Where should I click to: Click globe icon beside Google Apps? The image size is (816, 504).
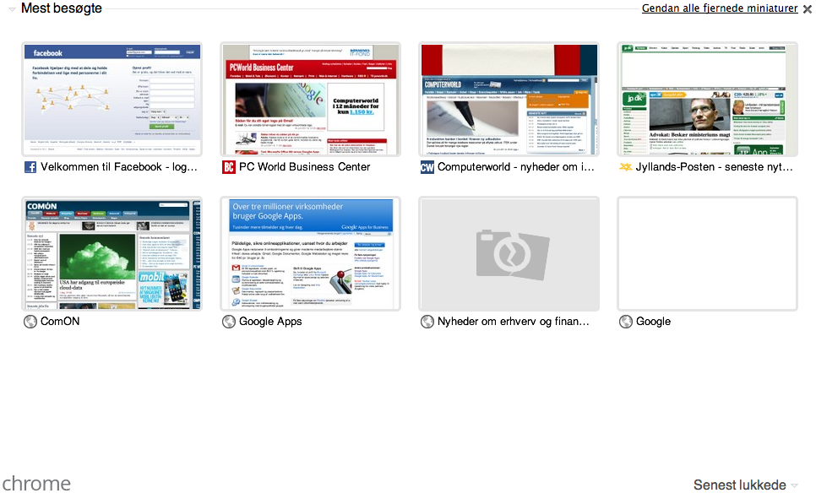[x=229, y=322]
